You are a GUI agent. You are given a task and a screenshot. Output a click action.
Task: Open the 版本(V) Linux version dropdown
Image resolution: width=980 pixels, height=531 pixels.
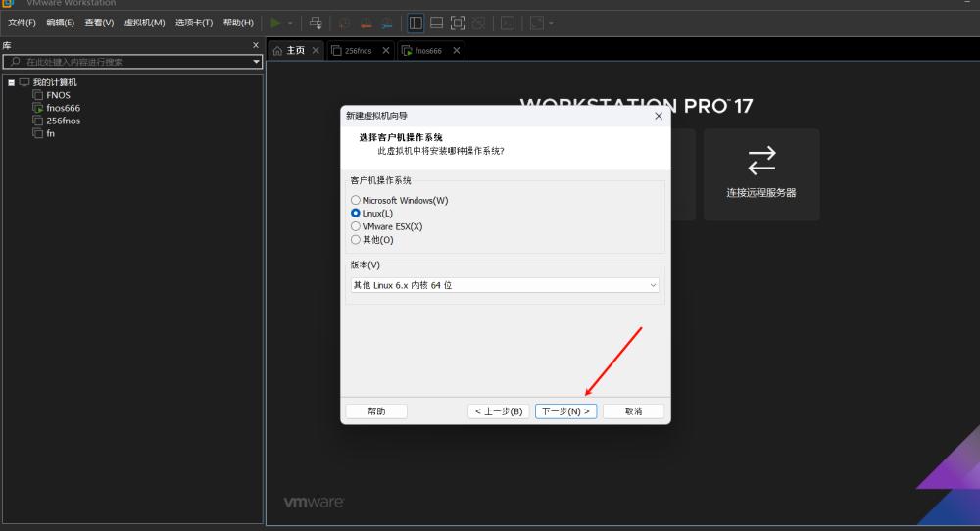tap(505, 285)
